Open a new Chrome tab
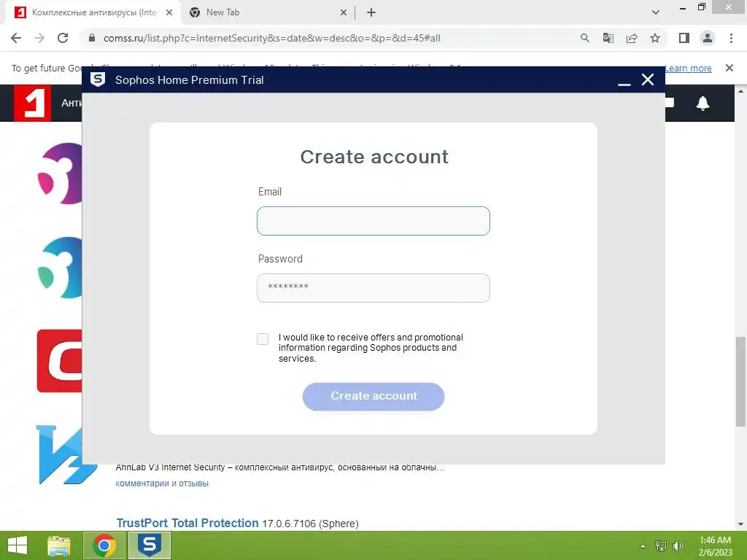Image resolution: width=747 pixels, height=560 pixels. tap(371, 12)
